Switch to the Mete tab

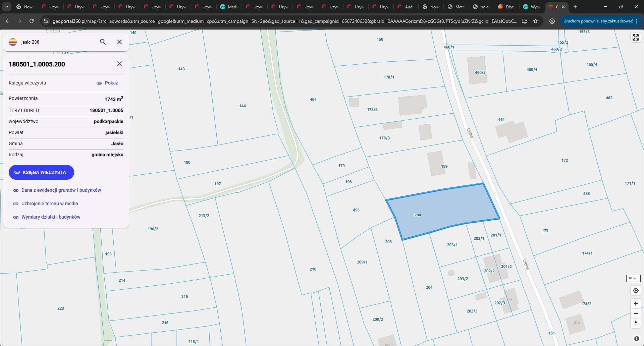click(456, 7)
